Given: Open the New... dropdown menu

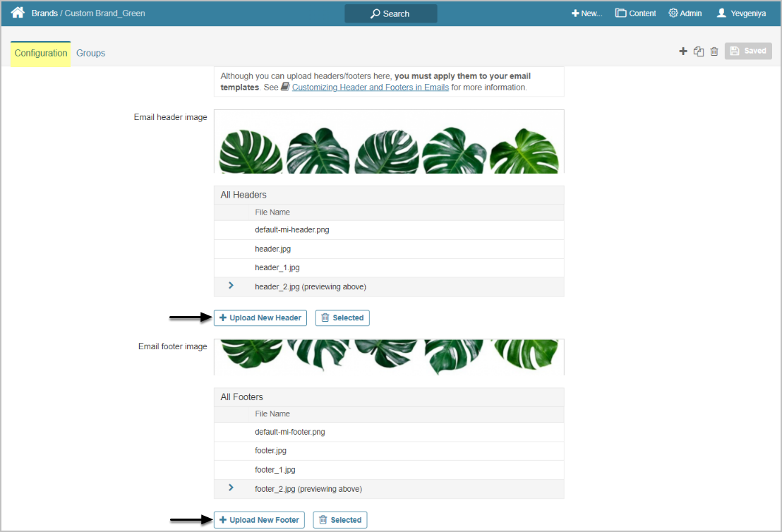Looking at the screenshot, I should (586, 13).
